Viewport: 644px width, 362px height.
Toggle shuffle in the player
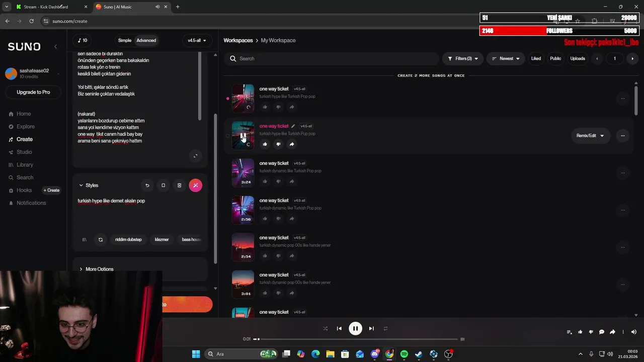pos(325,328)
